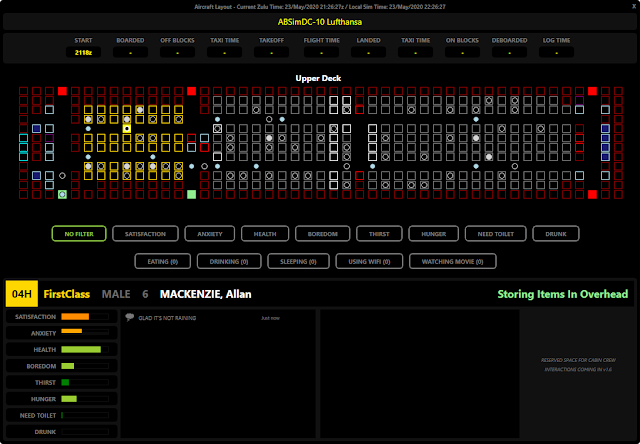Click the HUNGER stat bar

click(x=85, y=399)
